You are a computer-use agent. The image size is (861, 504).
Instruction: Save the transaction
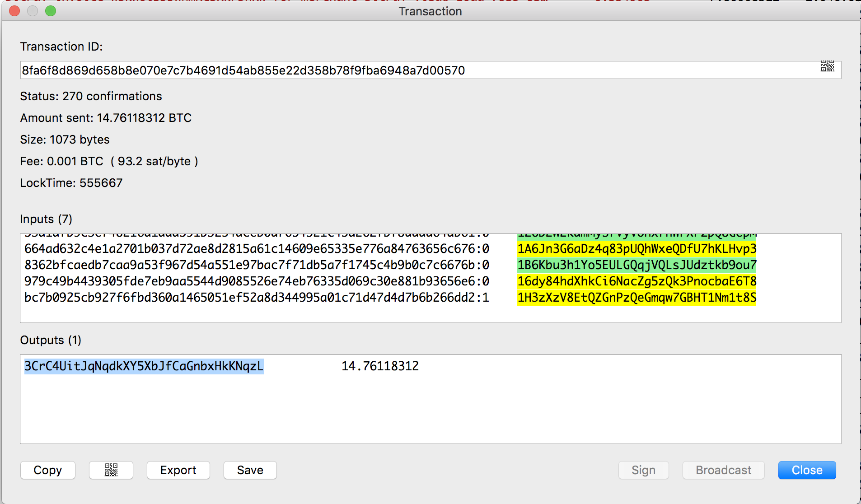(x=250, y=470)
